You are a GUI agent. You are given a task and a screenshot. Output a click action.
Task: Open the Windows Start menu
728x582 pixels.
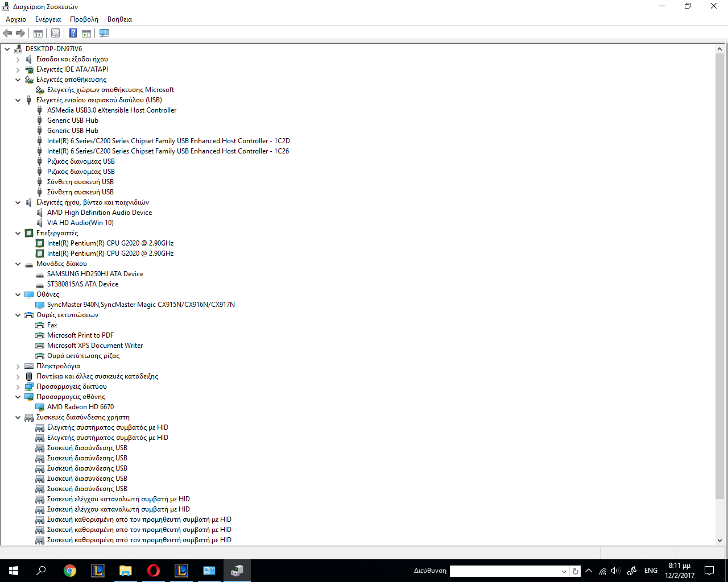point(14,571)
